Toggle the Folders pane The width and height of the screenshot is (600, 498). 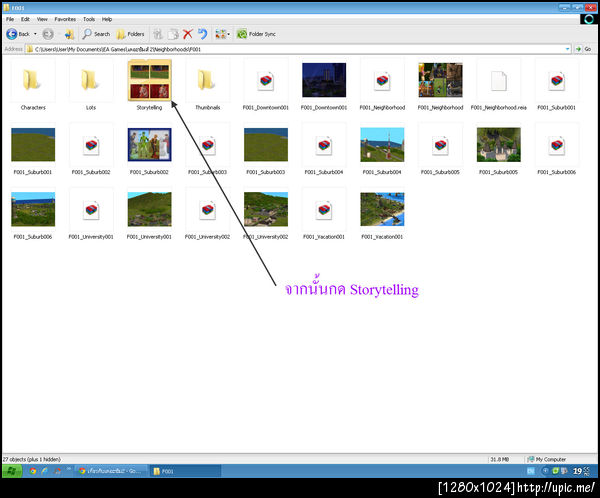point(130,34)
